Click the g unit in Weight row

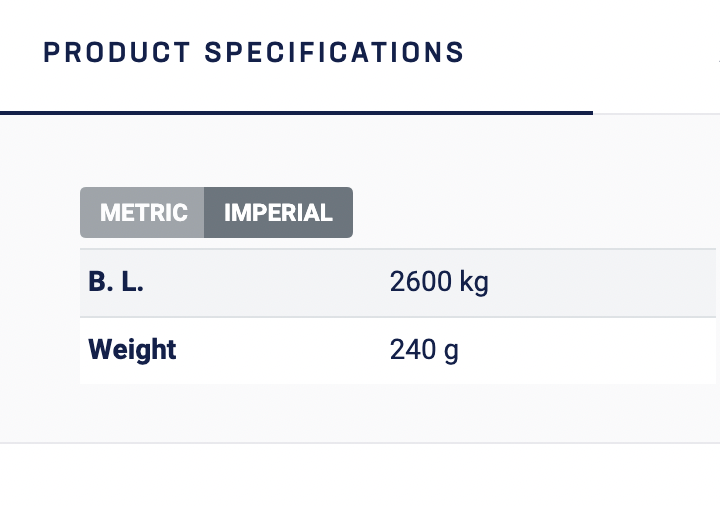click(x=451, y=351)
